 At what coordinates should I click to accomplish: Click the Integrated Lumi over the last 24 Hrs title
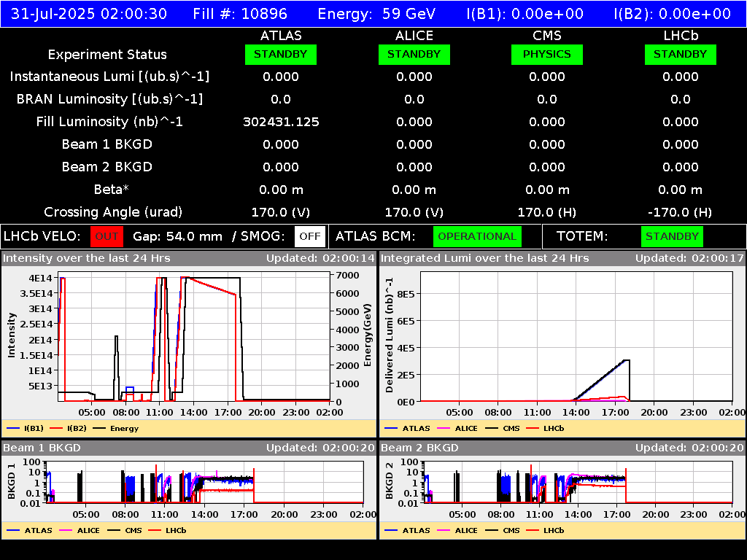[484, 259]
